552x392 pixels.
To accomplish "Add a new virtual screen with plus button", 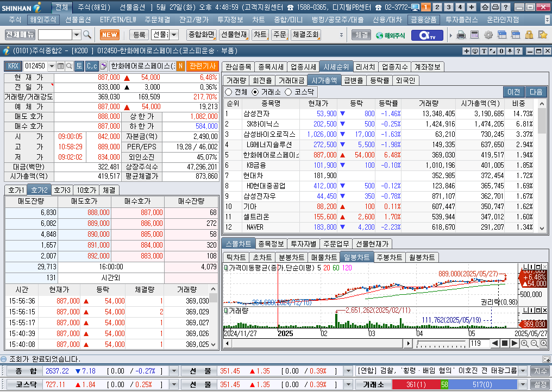I will click(472, 7).
